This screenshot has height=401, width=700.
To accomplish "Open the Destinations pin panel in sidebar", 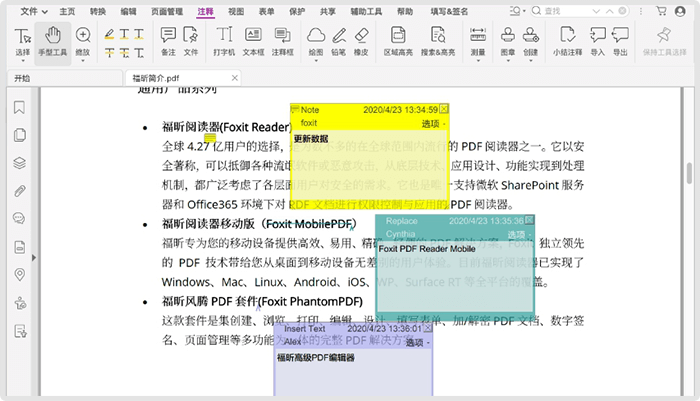I will [19, 274].
